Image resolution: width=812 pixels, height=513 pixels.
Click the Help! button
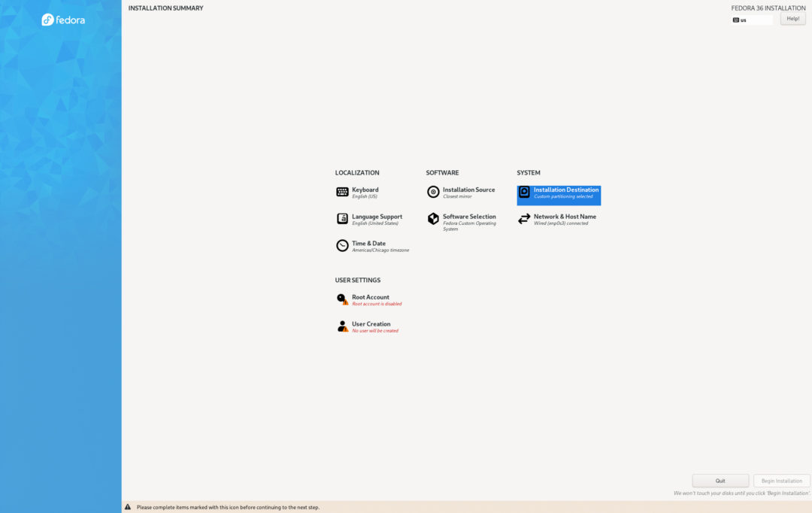click(793, 19)
